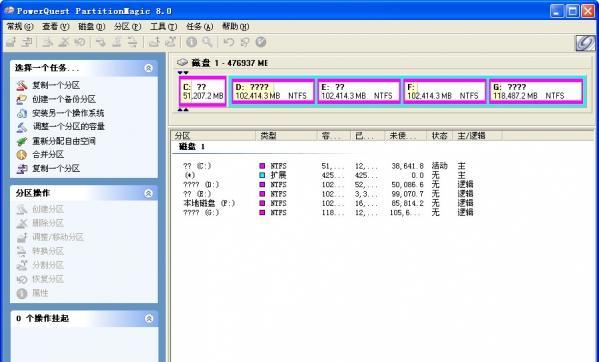Select the ???? (G:) row in partition list
The image size is (599, 362).
(x=329, y=213)
